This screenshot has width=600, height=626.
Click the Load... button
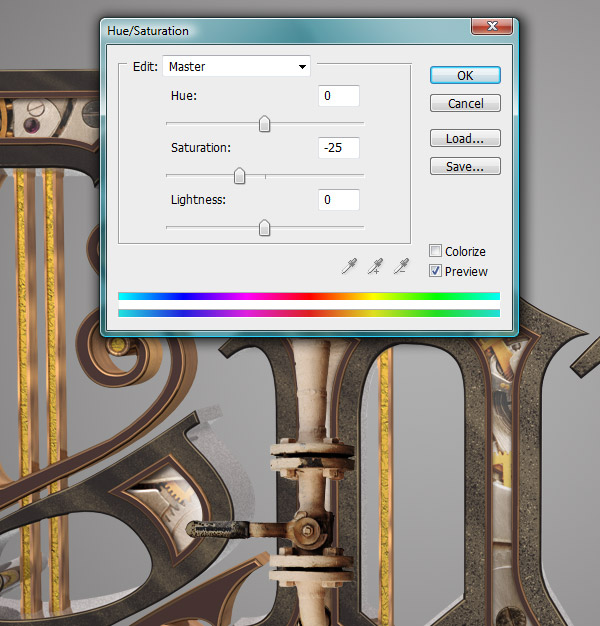coord(465,138)
